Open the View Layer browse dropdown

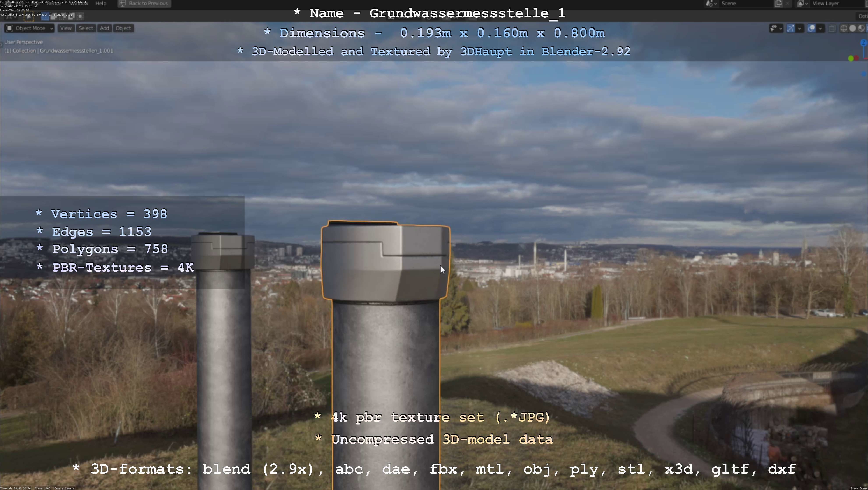[x=803, y=3]
